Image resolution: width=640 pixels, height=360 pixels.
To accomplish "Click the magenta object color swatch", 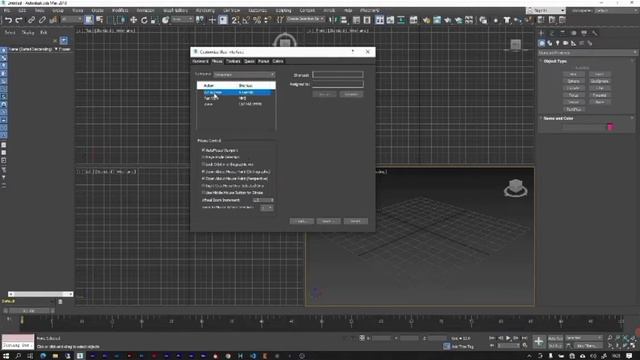I will pos(611,127).
